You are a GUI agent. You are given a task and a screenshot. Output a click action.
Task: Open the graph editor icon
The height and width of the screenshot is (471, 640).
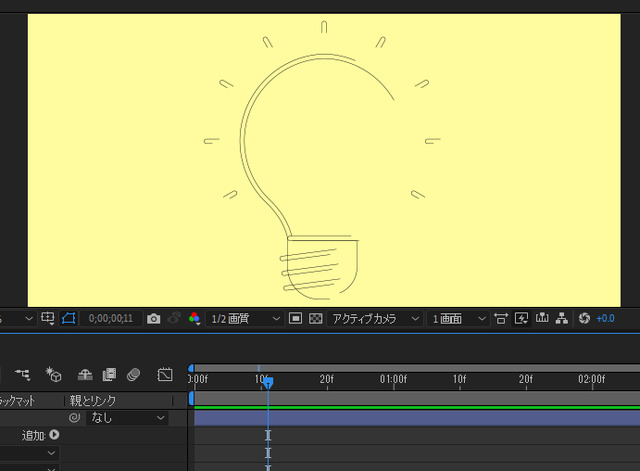click(165, 374)
